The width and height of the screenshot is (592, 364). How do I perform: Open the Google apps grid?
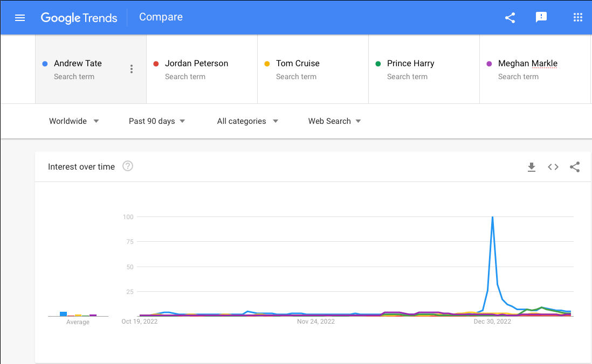point(578,17)
